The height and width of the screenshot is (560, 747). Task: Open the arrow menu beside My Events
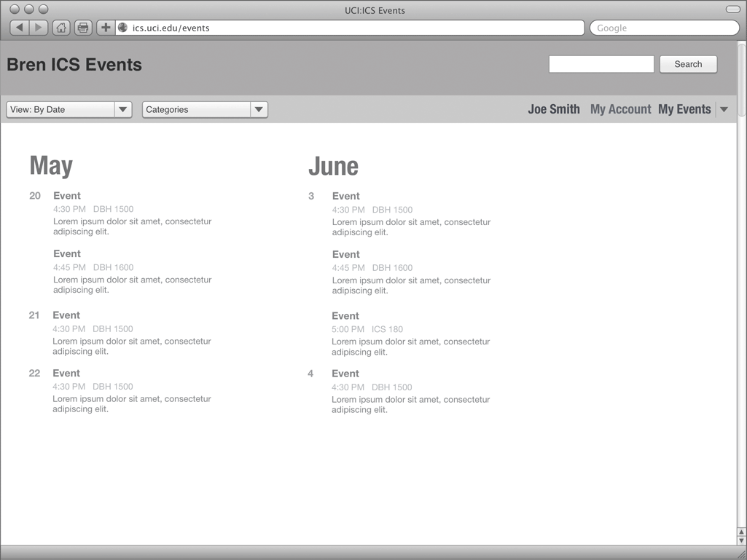pyautogui.click(x=724, y=109)
